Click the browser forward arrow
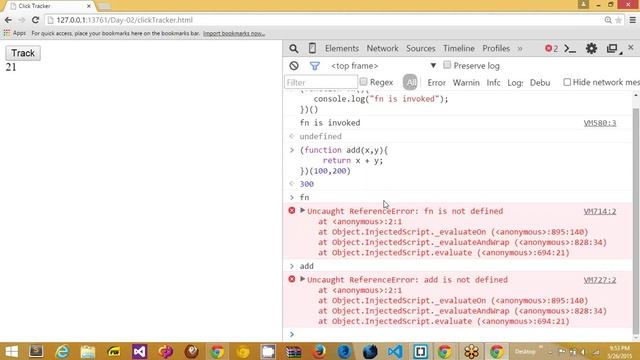Viewport: 640px width, 360px height. pos(22,20)
